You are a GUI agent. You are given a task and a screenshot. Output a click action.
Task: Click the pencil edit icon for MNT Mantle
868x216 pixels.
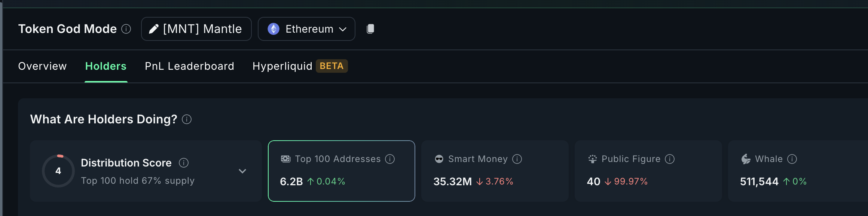(153, 29)
